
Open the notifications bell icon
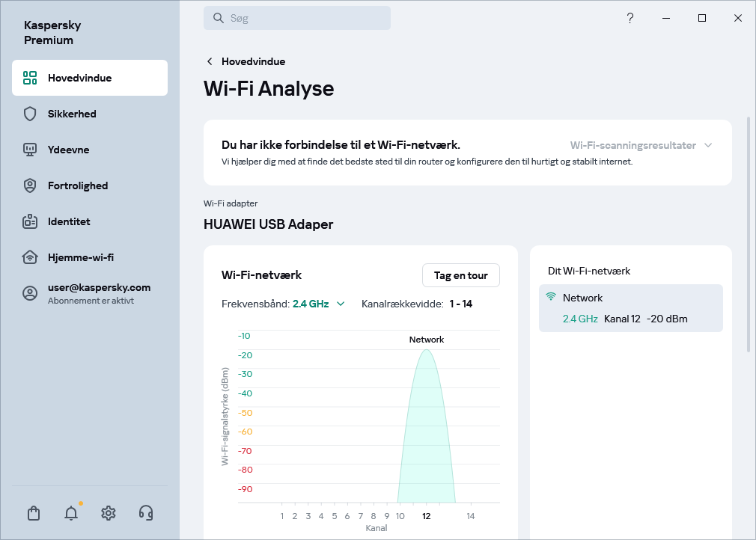click(x=70, y=513)
